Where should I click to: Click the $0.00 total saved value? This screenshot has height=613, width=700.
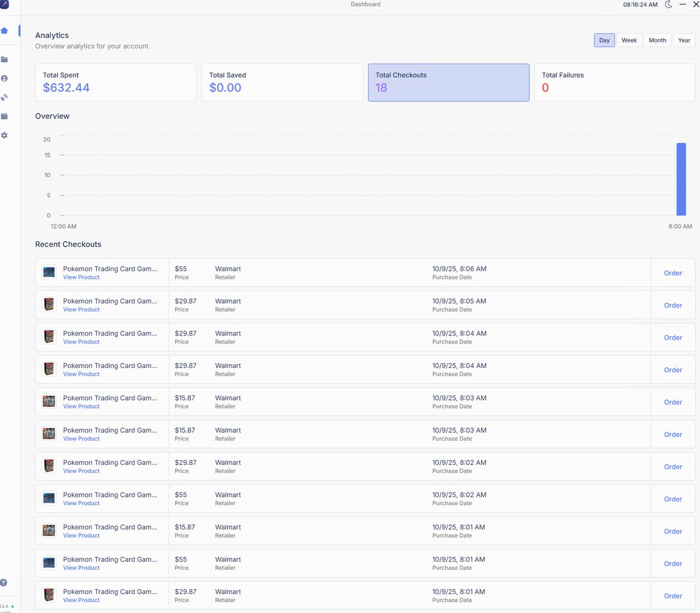(x=225, y=88)
